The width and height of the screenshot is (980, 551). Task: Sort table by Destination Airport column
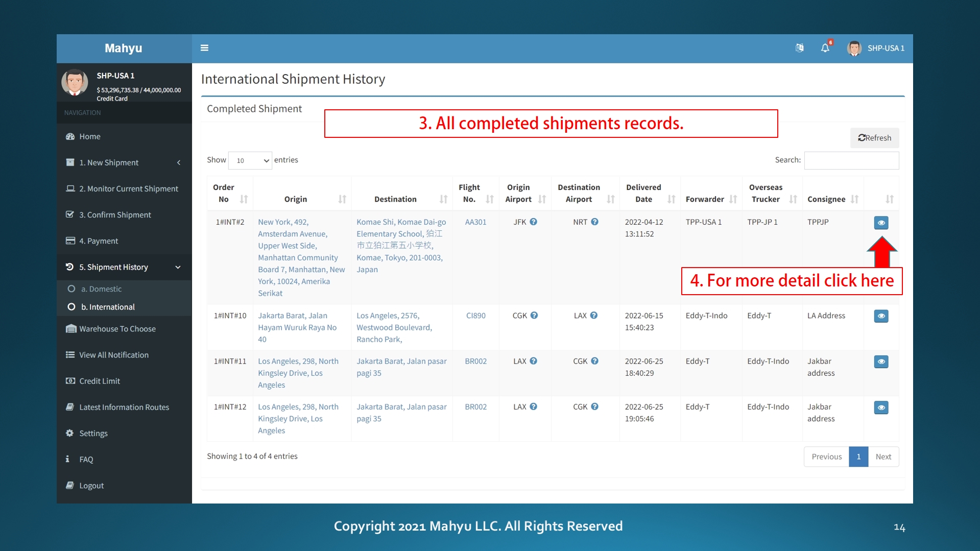pyautogui.click(x=585, y=193)
